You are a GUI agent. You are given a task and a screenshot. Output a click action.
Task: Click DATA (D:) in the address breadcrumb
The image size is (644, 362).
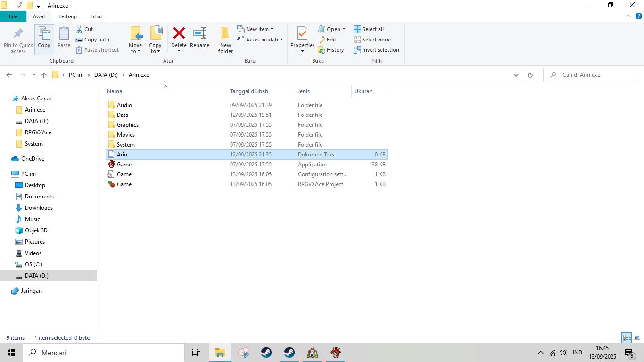[x=106, y=75]
